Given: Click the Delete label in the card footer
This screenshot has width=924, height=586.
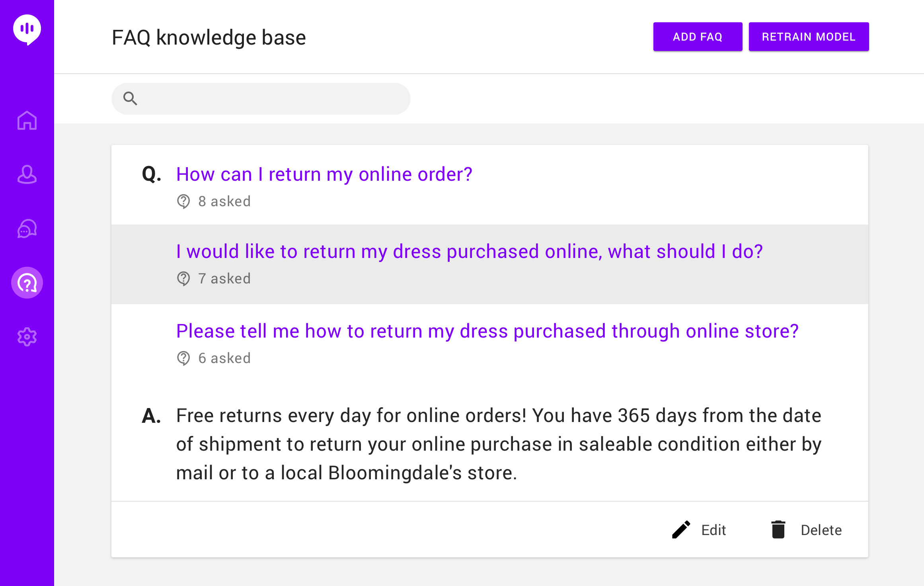Looking at the screenshot, I should (821, 530).
